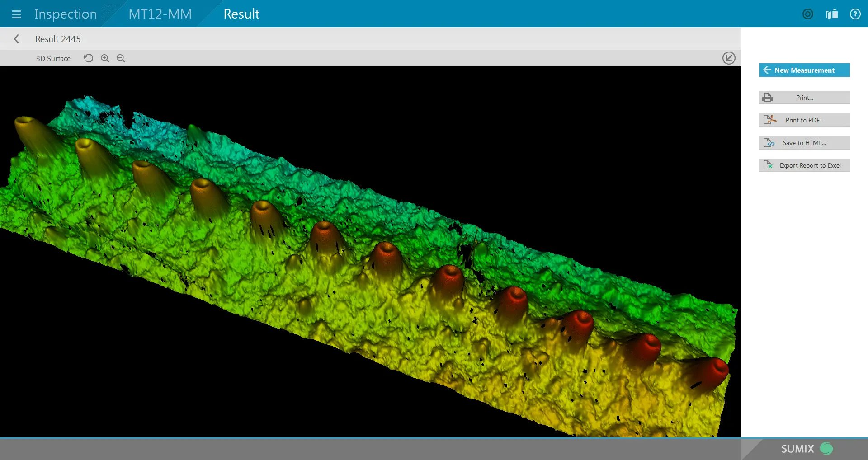Viewport: 868px width, 460px height.
Task: Select the Result tab
Action: (241, 14)
